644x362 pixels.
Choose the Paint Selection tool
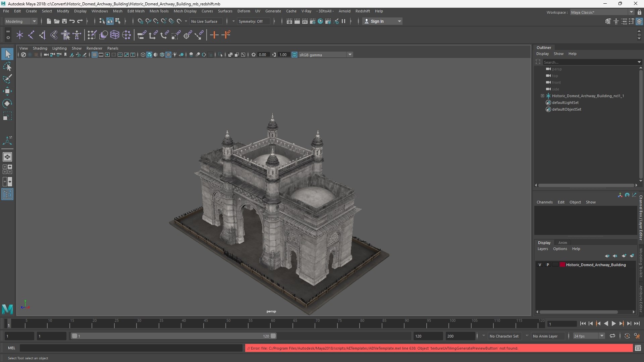(7, 79)
